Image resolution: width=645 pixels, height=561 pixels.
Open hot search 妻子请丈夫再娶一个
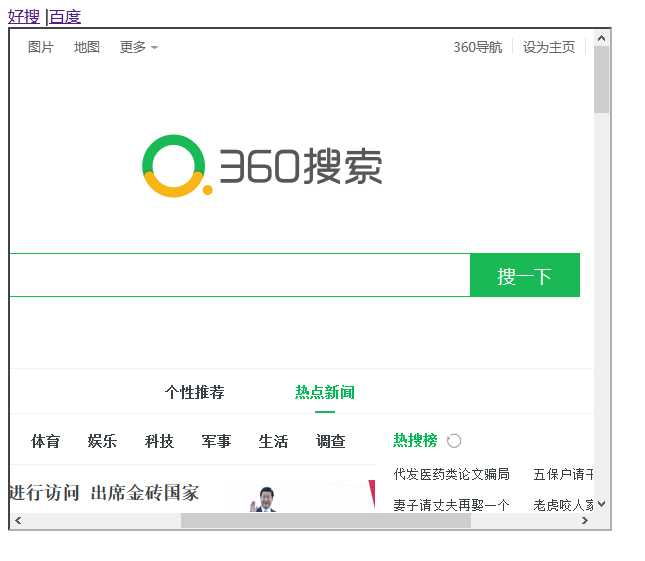(451, 504)
